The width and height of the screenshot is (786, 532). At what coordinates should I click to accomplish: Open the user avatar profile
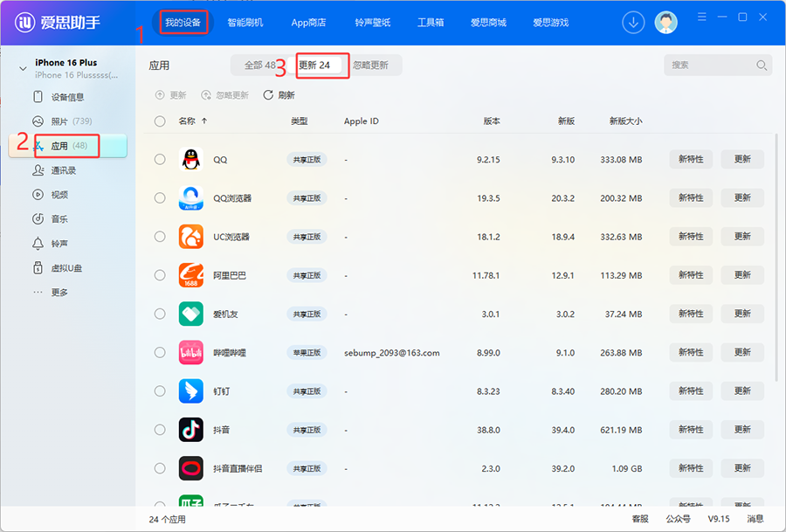point(665,23)
